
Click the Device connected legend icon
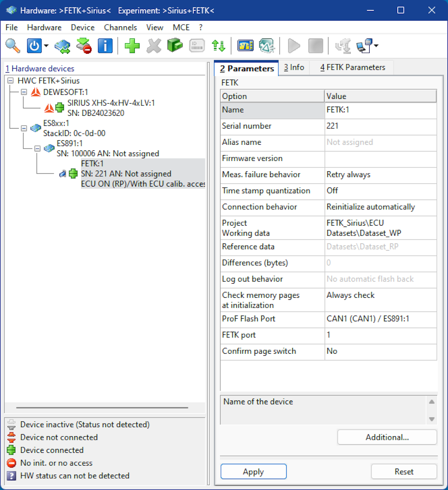[11, 450]
